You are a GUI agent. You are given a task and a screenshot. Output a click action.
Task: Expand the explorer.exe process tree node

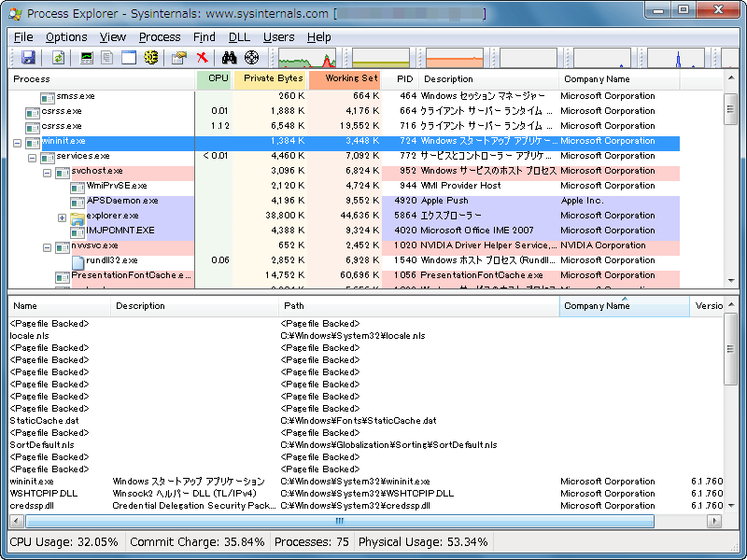63,217
